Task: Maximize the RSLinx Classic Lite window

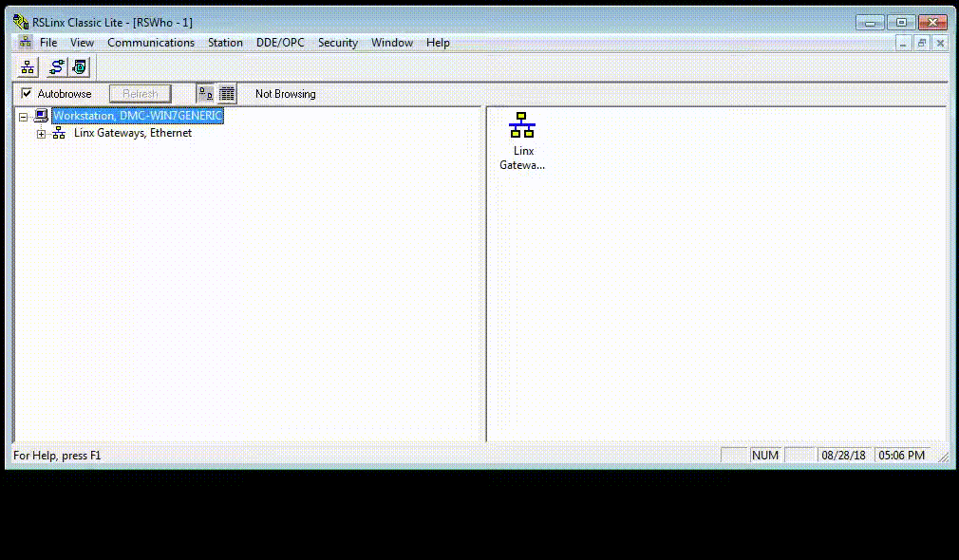Action: 901,23
